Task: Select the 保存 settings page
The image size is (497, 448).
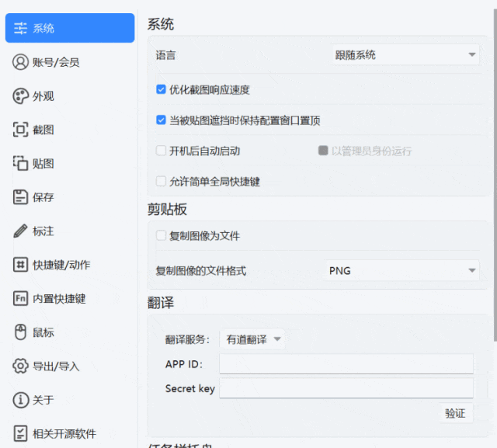Action: (70, 197)
